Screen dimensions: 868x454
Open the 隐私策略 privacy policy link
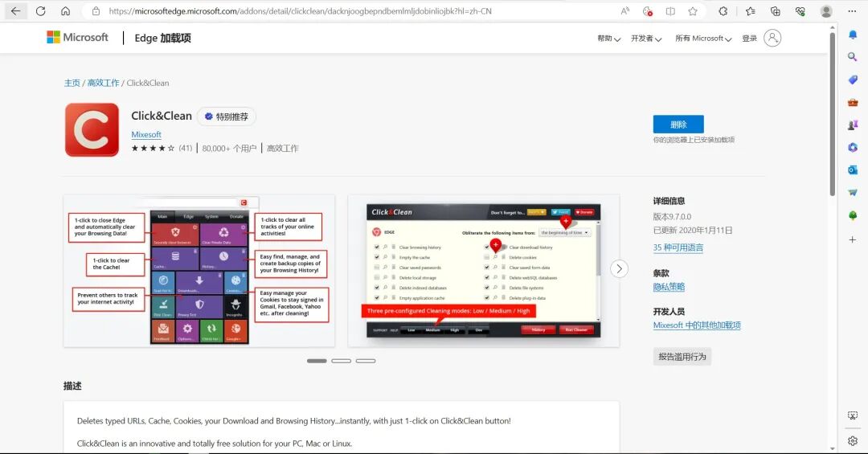(669, 287)
